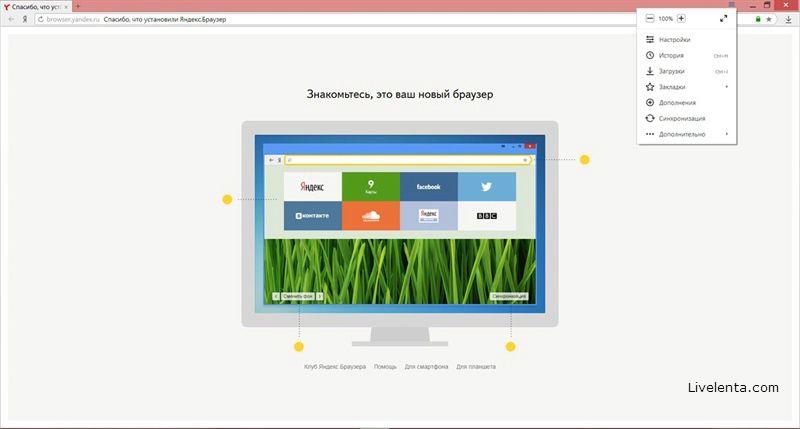Click the Yandex 'Я' home button
The width and height of the screenshot is (800, 429).
pos(24,19)
